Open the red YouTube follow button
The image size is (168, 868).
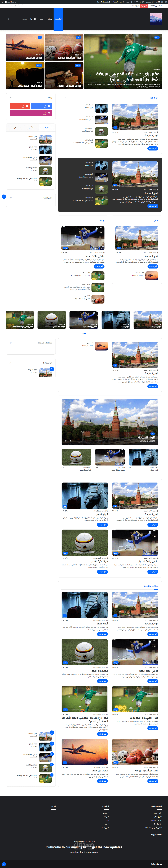[x=20, y=106]
